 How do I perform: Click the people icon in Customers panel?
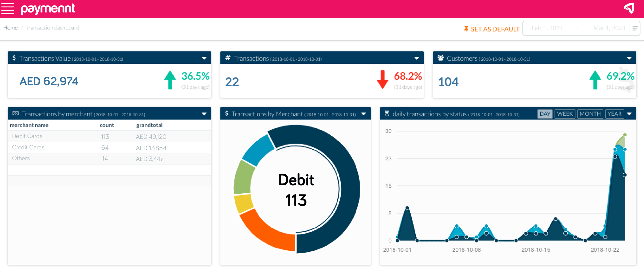(440, 58)
